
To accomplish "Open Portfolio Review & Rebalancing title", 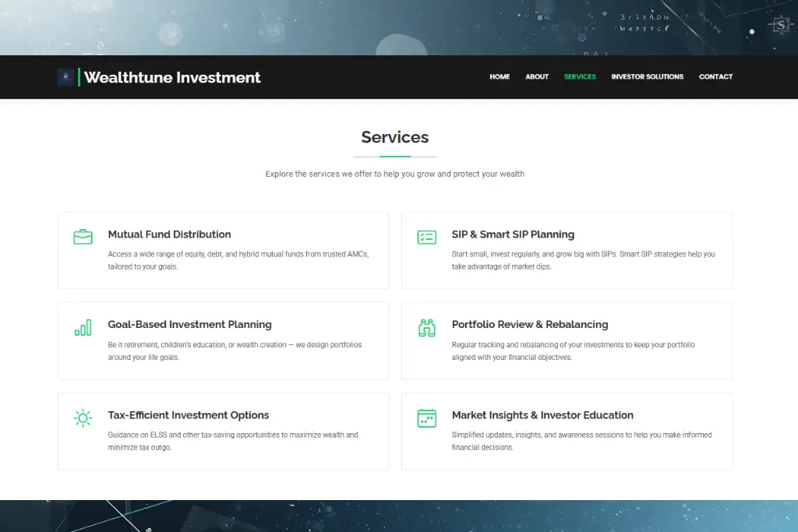I will point(529,325).
